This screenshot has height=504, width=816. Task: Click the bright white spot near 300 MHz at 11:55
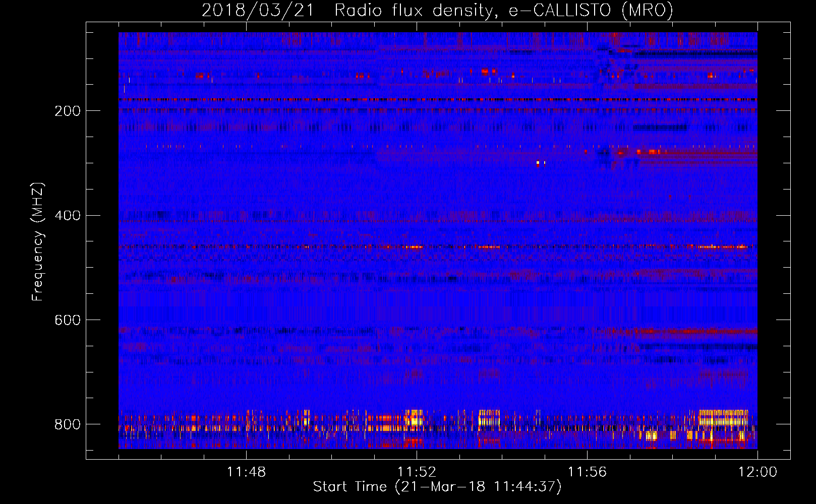pyautogui.click(x=538, y=163)
